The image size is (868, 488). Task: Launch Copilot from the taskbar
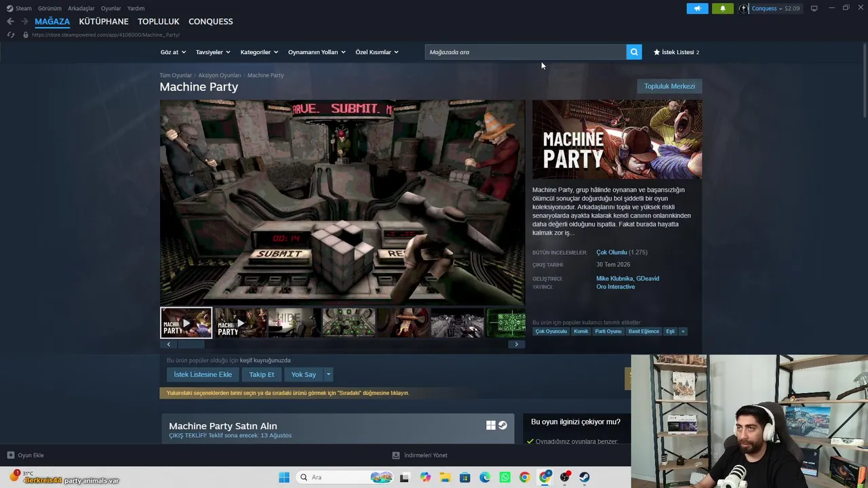(x=425, y=477)
